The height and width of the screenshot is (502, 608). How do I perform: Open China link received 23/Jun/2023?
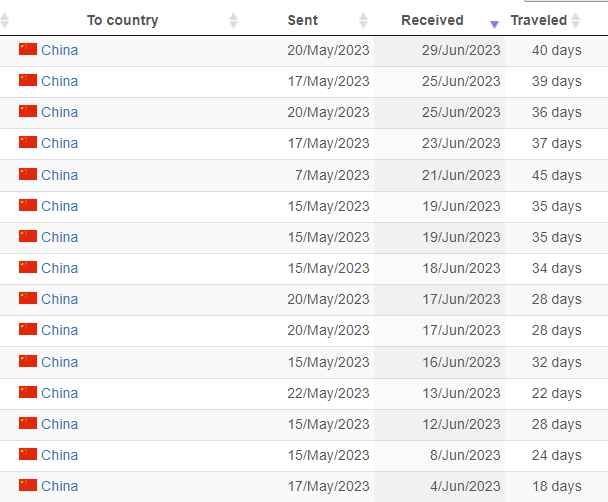coord(60,143)
